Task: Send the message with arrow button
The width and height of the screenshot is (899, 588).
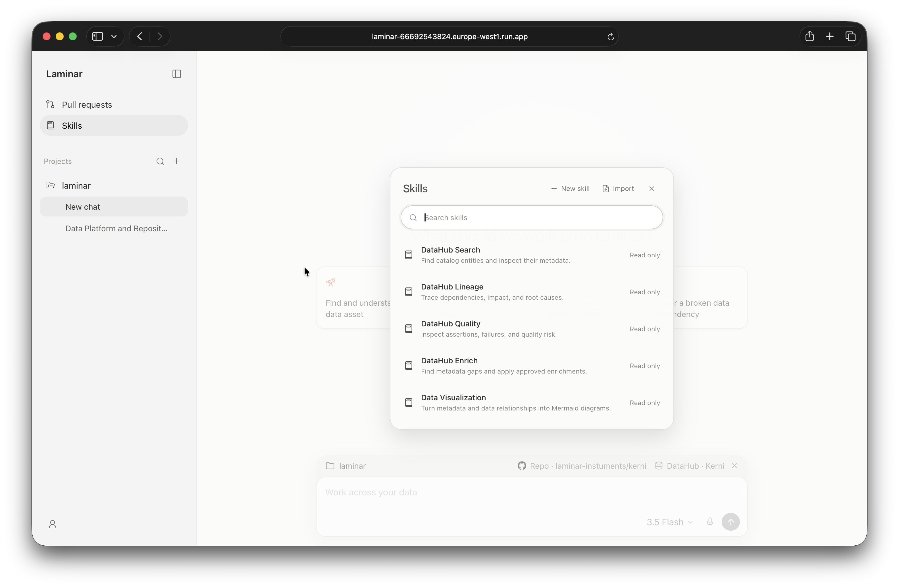Action: pyautogui.click(x=731, y=522)
